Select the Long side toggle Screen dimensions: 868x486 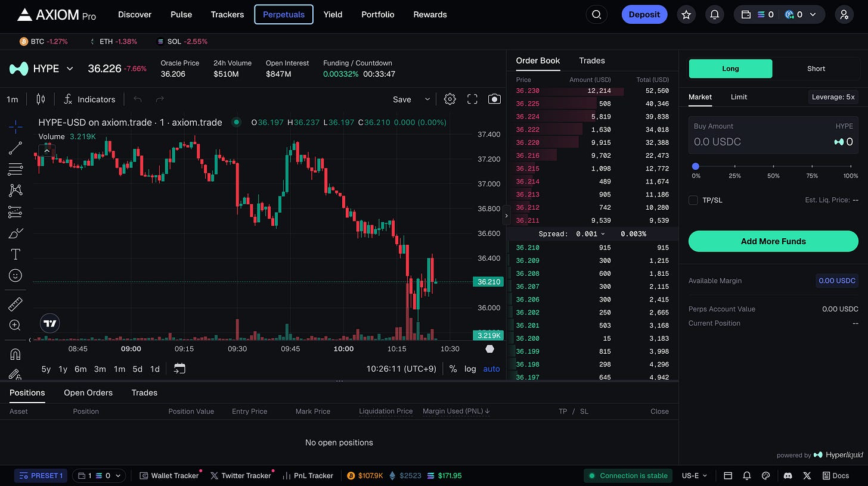[x=730, y=68]
